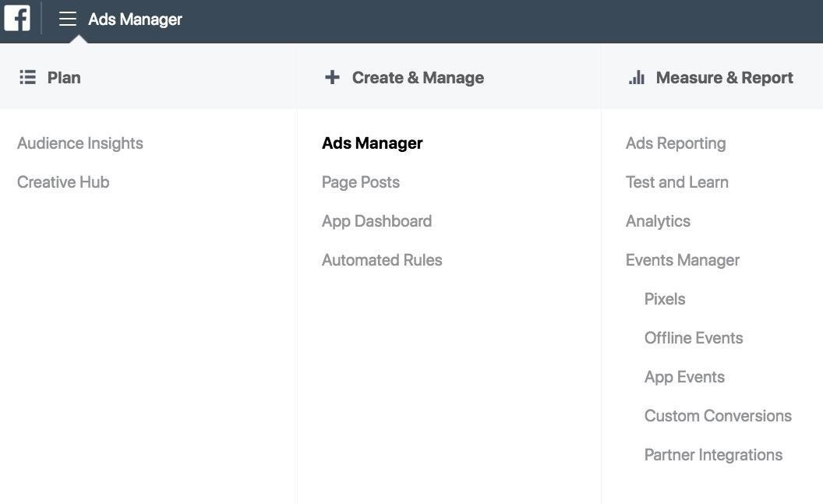Open Automated Rules

(382, 260)
